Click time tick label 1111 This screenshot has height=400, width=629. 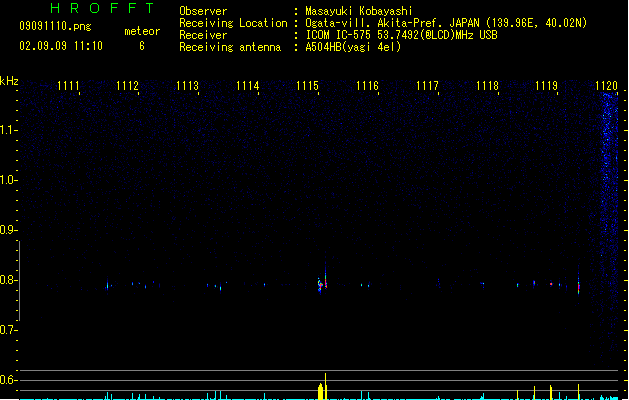[68, 86]
